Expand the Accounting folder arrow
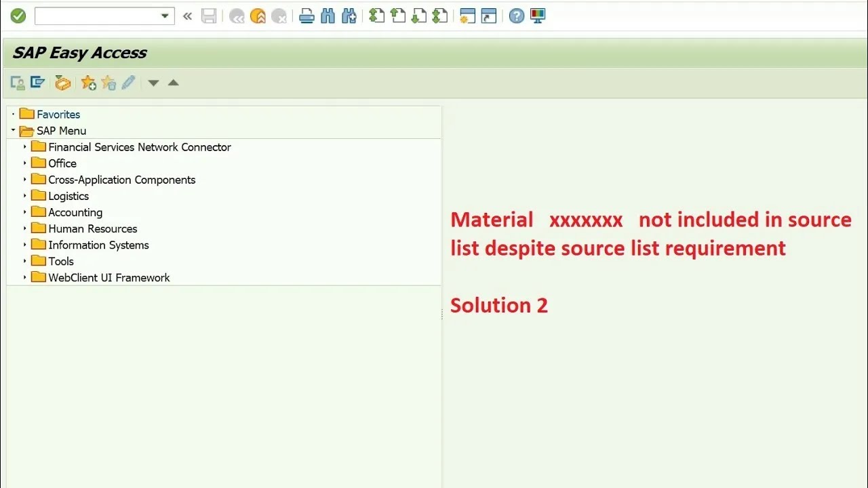Screen dimensions: 868x488 (25, 211)
